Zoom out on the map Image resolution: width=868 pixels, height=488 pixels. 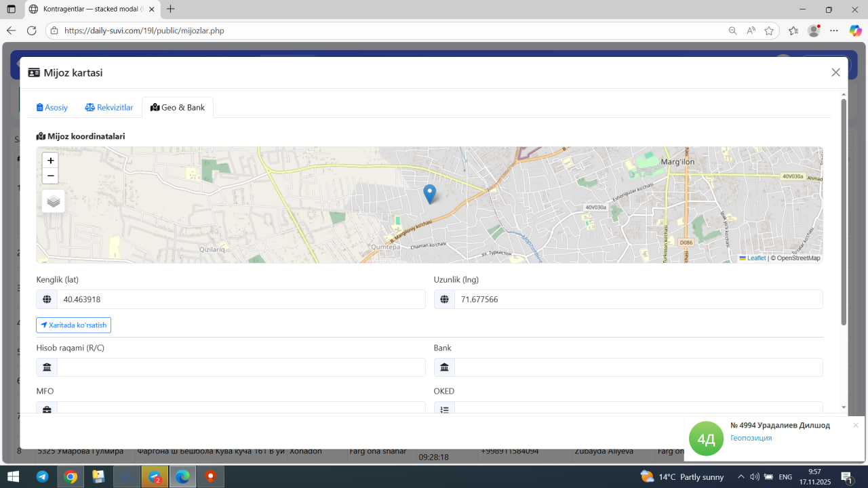pyautogui.click(x=50, y=176)
